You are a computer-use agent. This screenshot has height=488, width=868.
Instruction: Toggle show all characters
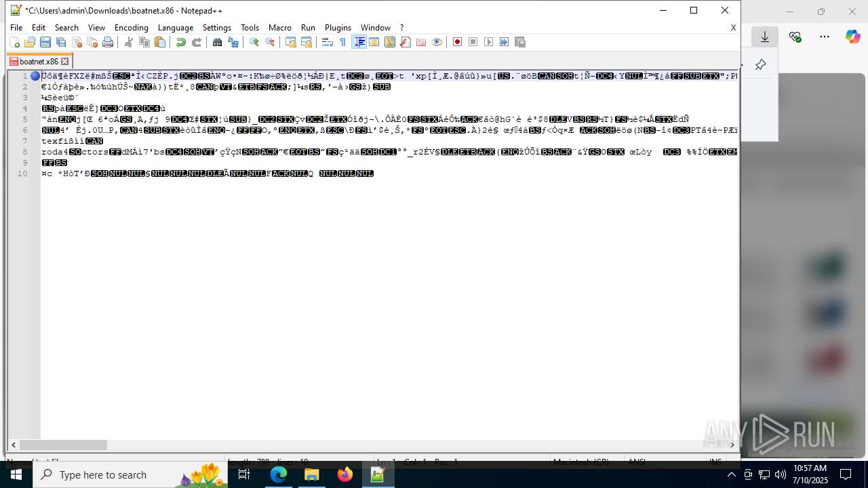342,42
